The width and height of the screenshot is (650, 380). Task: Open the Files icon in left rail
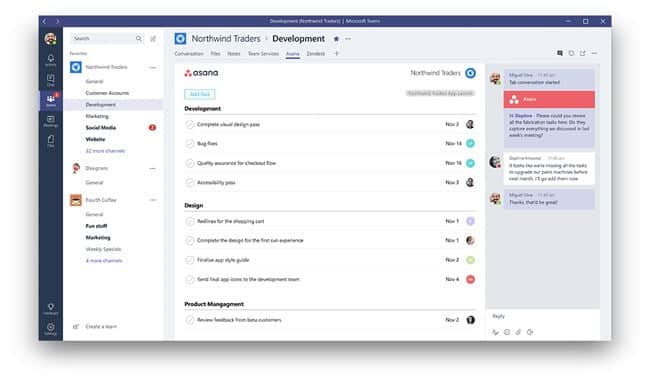[51, 141]
